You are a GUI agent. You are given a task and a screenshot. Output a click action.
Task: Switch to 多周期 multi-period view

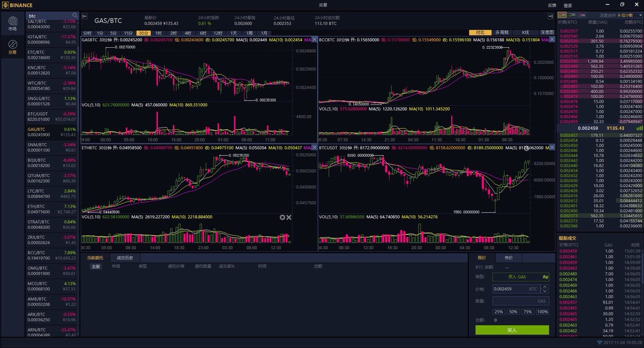tap(502, 32)
